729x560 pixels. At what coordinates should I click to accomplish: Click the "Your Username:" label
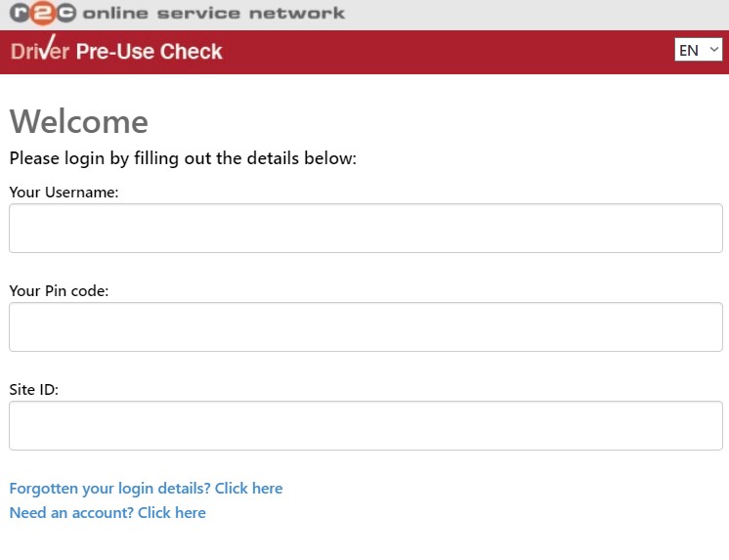[64, 193]
